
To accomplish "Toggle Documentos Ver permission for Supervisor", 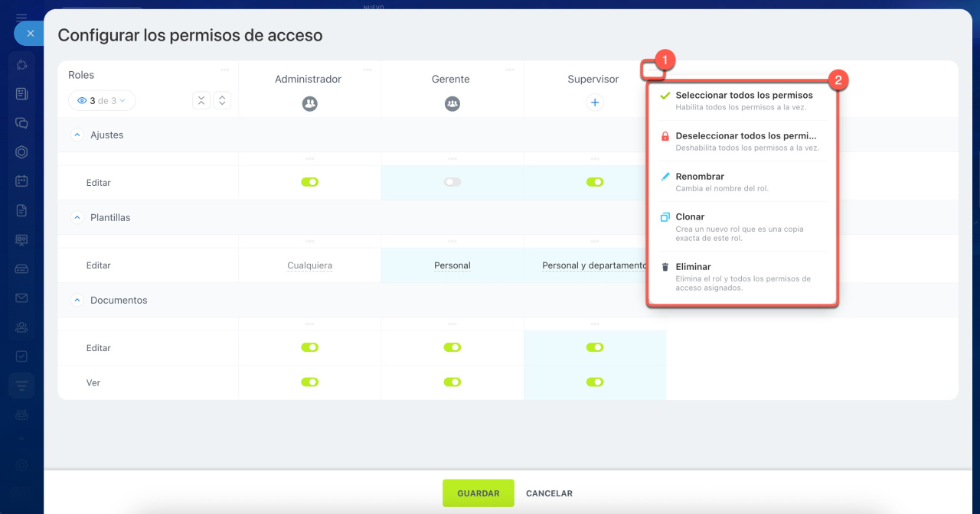I will point(595,382).
